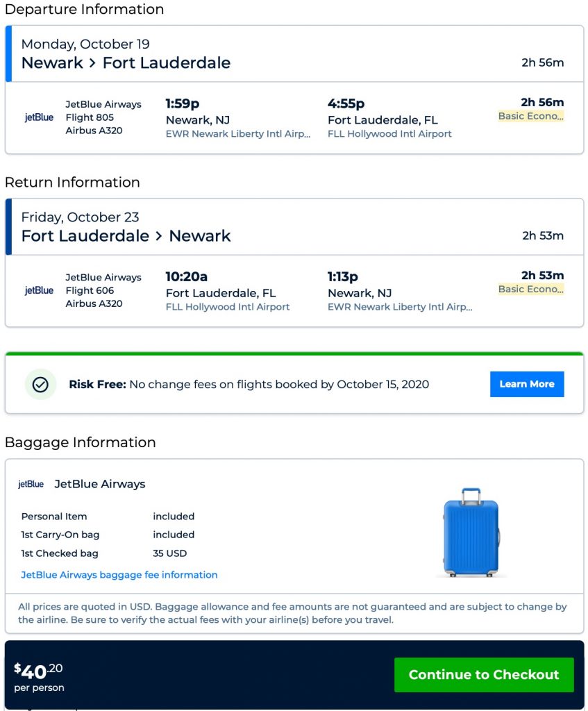The height and width of the screenshot is (711, 588).
Task: Click Flight 805 Airbus A320 details
Action: point(94,124)
